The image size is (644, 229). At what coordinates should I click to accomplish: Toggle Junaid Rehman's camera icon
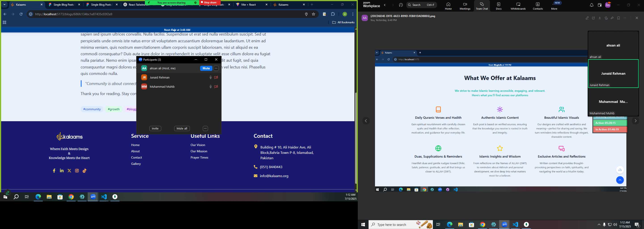pos(216,78)
